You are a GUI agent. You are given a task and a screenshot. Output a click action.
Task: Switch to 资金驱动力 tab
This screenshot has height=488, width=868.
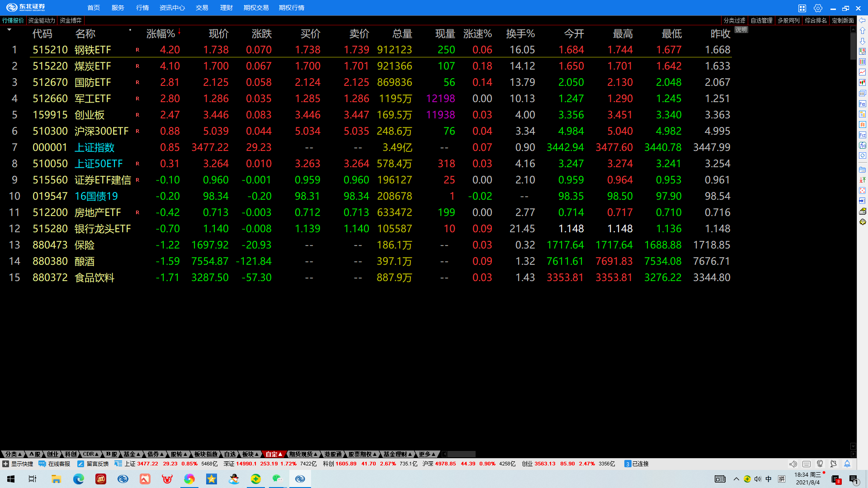(42, 20)
